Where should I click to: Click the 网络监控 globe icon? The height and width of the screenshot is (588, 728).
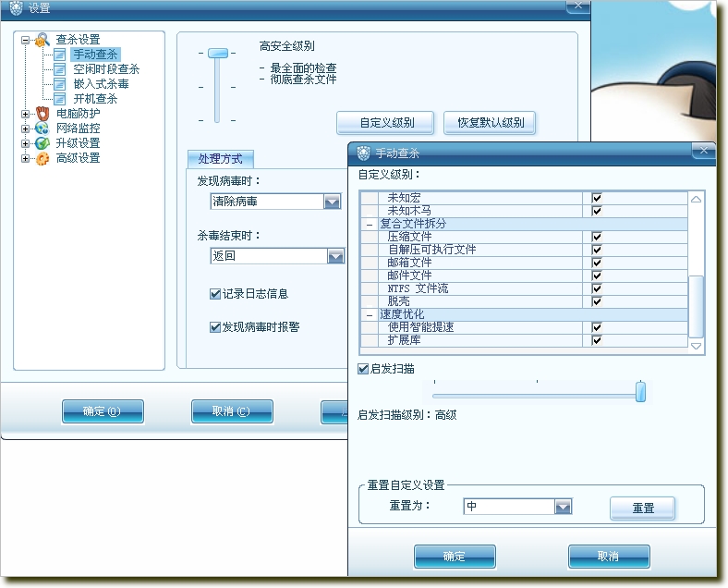42,129
